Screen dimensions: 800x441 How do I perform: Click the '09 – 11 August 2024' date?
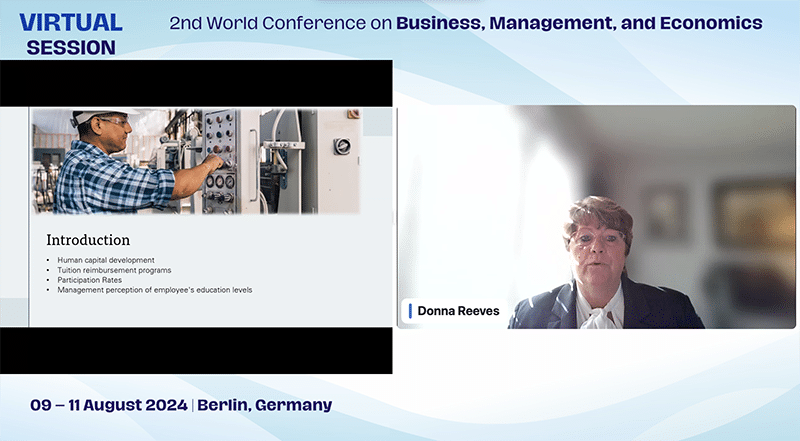pyautogui.click(x=109, y=405)
